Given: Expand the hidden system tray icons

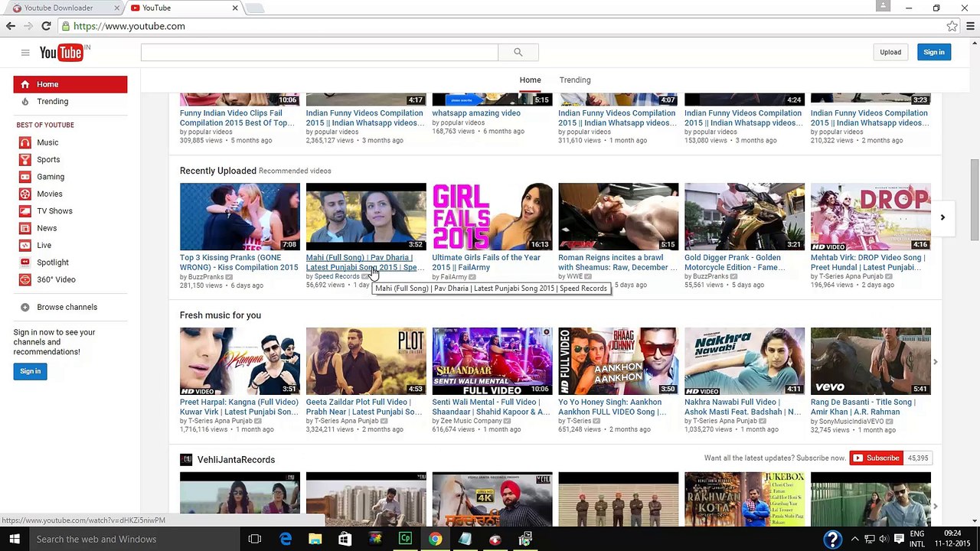Looking at the screenshot, I should (x=855, y=540).
